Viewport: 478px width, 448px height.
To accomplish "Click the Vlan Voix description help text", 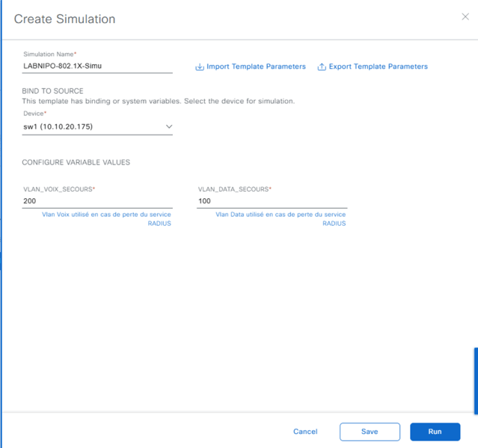I will (107, 218).
